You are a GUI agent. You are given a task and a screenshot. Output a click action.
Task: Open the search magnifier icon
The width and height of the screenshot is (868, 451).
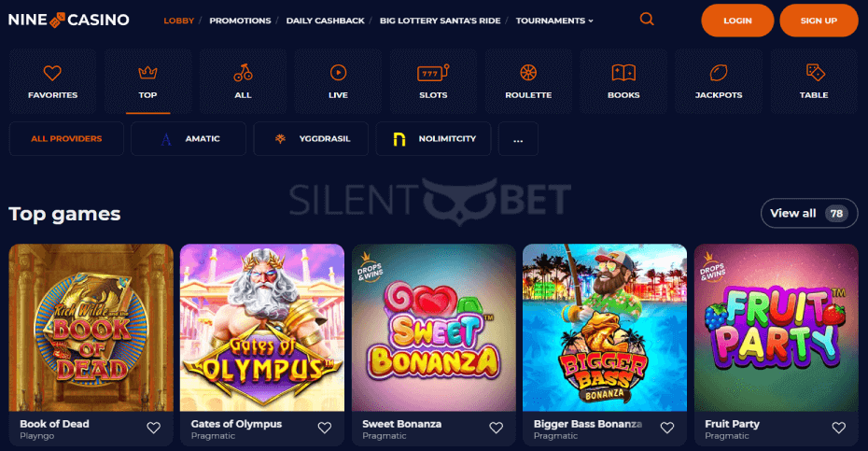pos(647,20)
